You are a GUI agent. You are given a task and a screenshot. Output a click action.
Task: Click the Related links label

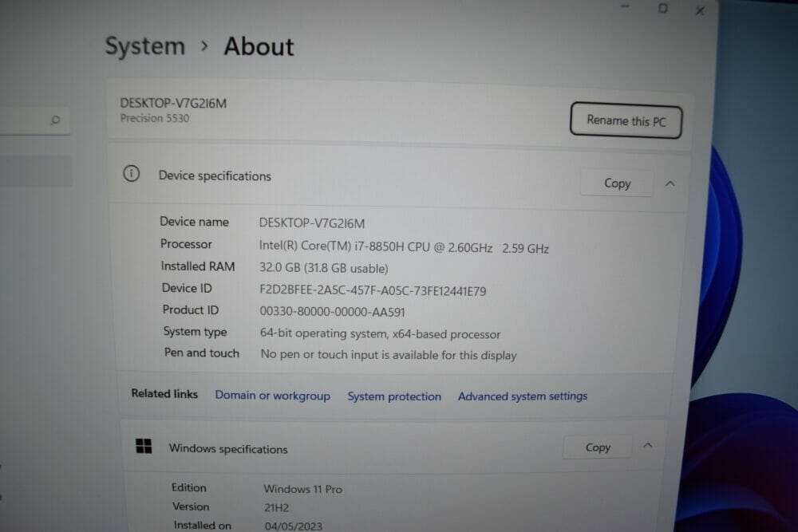click(164, 394)
